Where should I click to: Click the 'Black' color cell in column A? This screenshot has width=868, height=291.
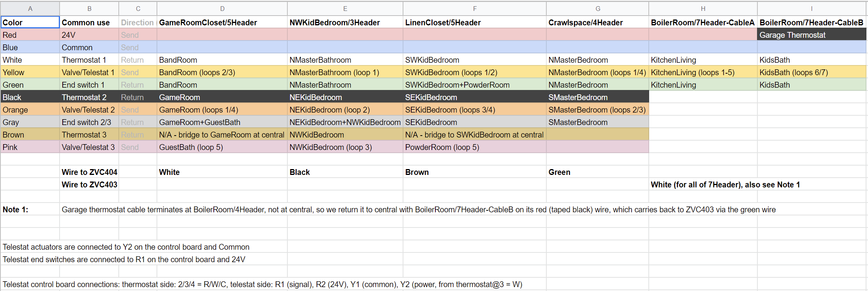(30, 97)
